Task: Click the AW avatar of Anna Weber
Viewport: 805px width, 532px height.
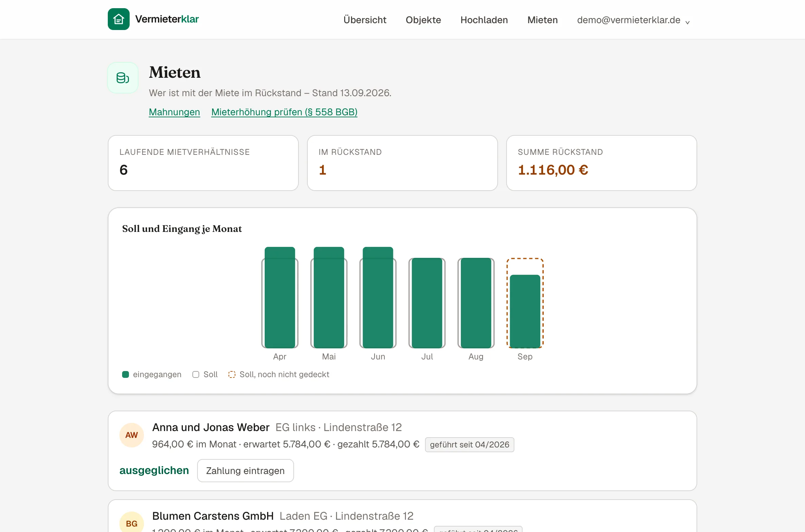Action: click(x=131, y=435)
